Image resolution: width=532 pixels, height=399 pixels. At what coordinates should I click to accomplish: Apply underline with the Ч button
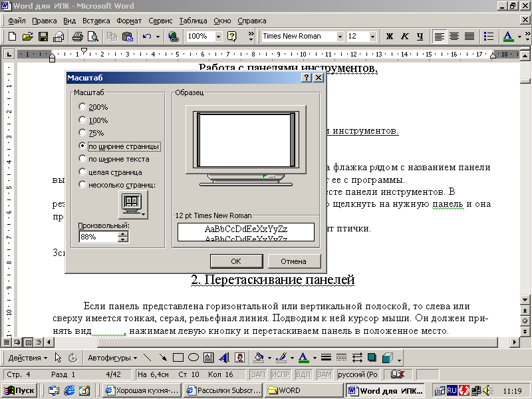[420, 37]
